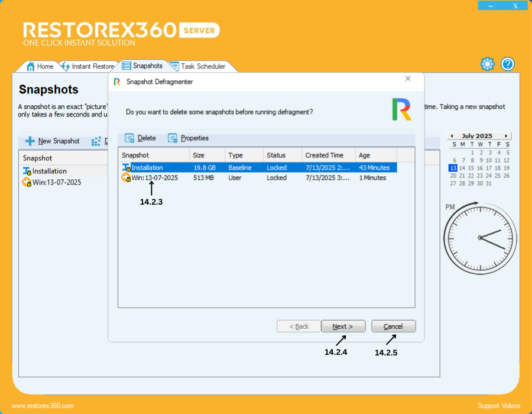Sort by the Created Time column header
This screenshot has height=414, width=532.
coord(329,155)
